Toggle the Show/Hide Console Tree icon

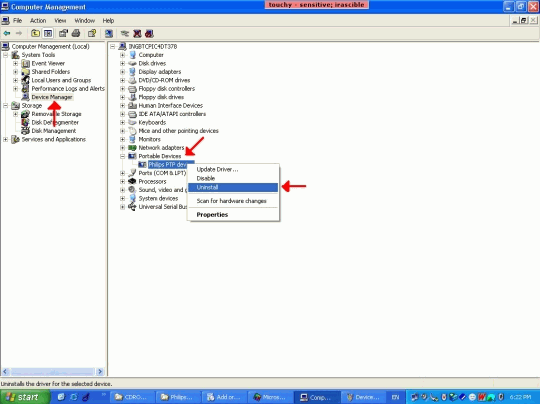(x=48, y=33)
